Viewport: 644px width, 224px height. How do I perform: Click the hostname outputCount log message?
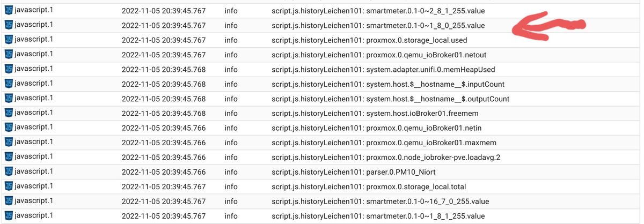tap(390, 99)
